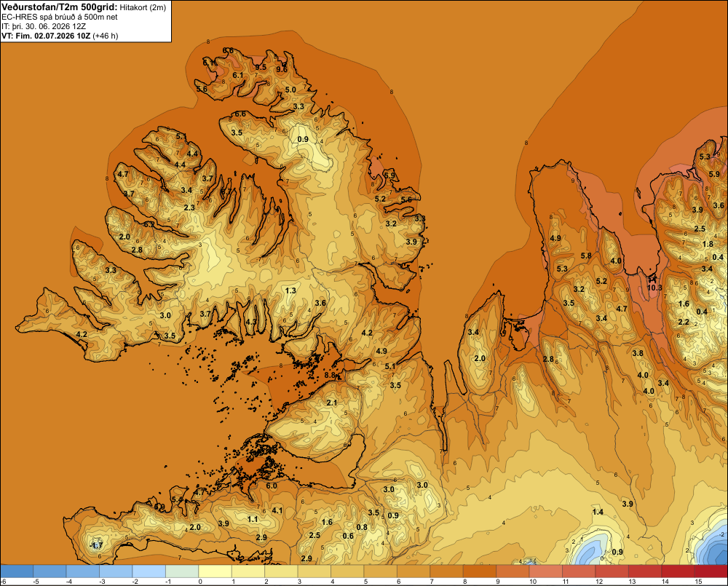
Task: Select the legend color between 8 and 9
Action: coord(480,571)
